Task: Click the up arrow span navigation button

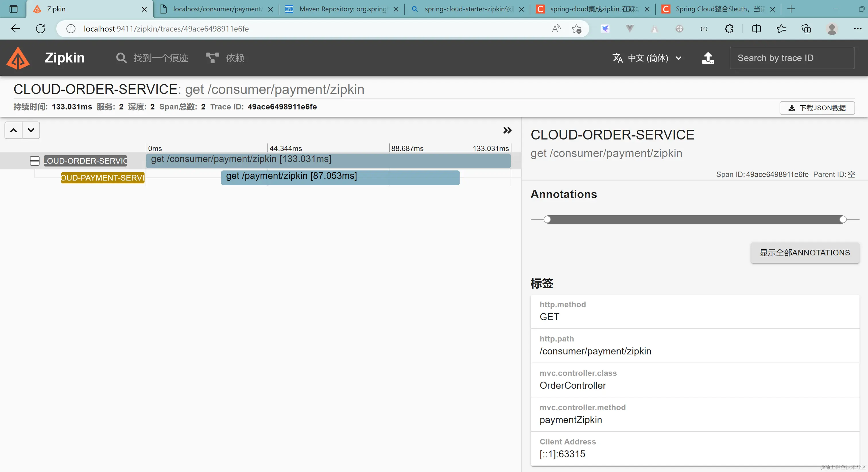Action: click(13, 130)
